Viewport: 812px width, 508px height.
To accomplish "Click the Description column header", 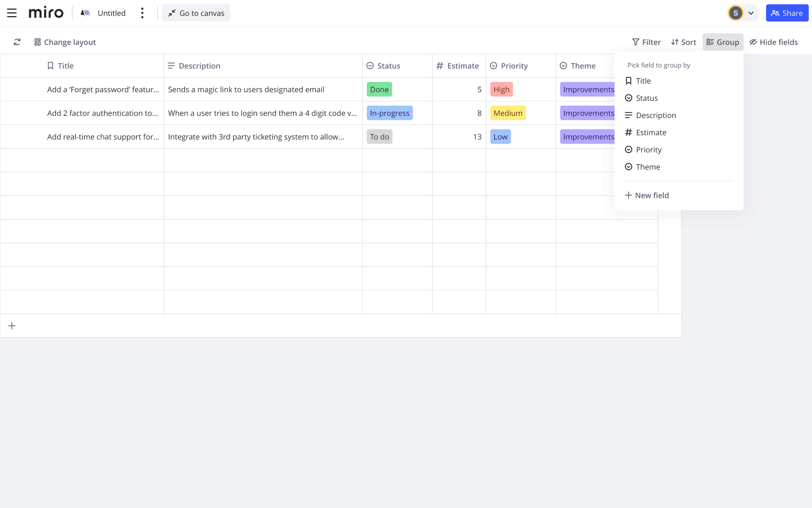I will (263, 66).
